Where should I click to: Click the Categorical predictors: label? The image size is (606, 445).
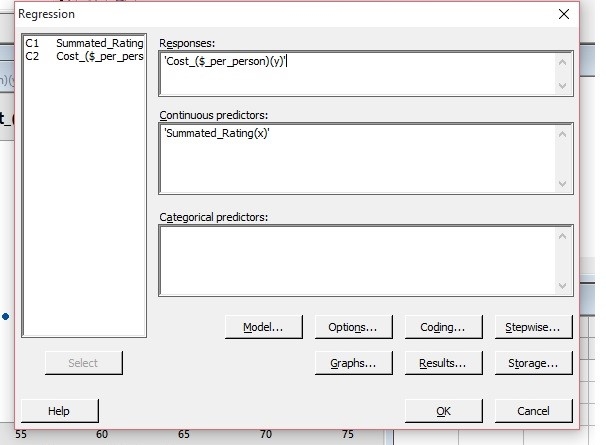214,217
